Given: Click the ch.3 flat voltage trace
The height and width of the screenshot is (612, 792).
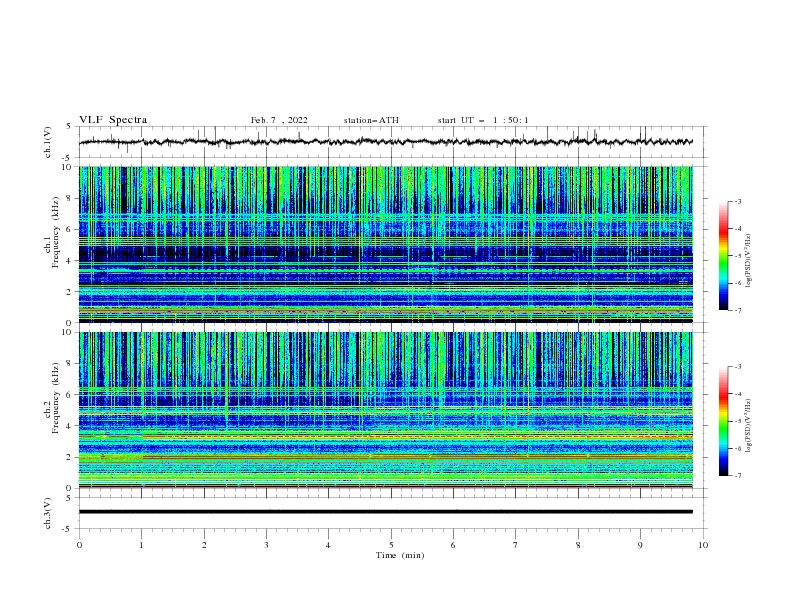Looking at the screenshot, I should pos(385,512).
